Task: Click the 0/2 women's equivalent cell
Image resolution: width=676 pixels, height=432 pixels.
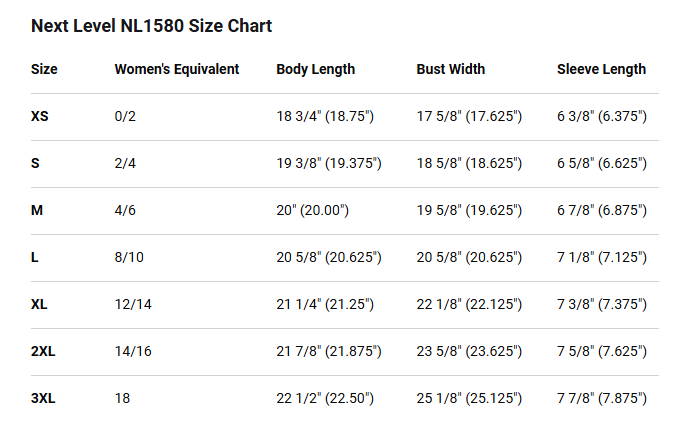Action: coord(125,116)
